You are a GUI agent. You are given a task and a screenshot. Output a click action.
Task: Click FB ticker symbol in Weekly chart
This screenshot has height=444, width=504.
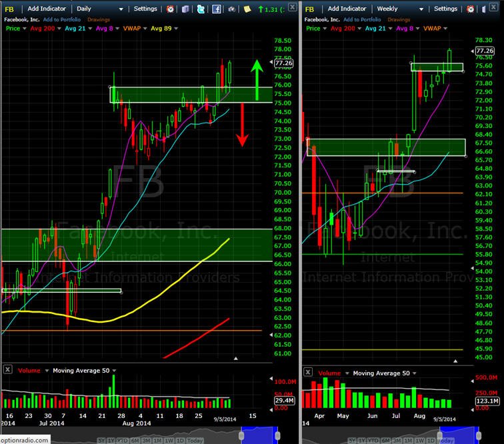point(309,9)
